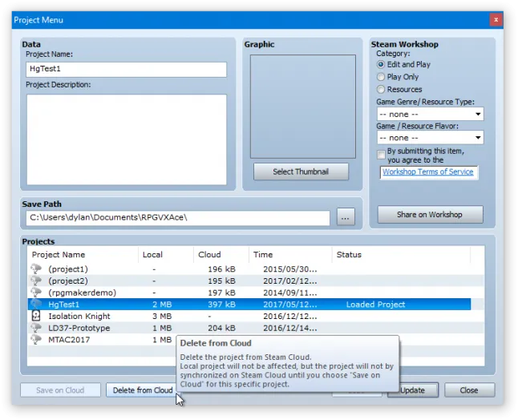Tick the Workshop agreement checkbox

[381, 154]
